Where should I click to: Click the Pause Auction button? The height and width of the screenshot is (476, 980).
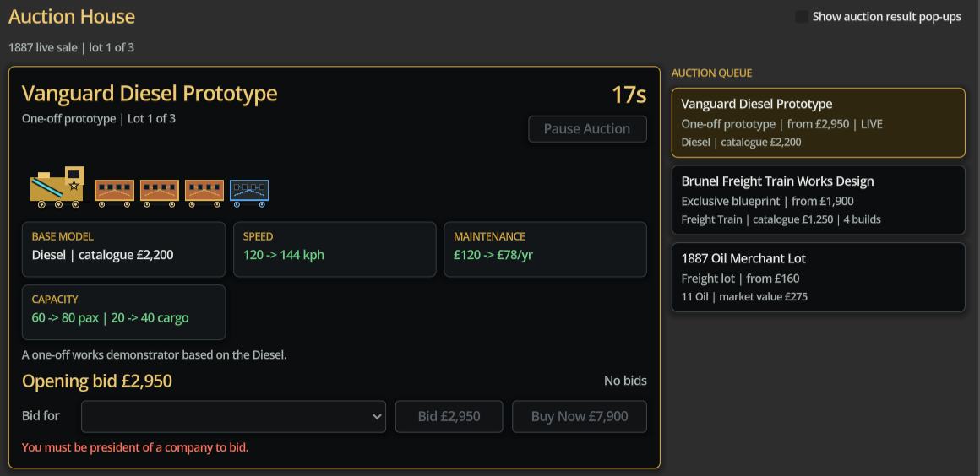point(587,128)
